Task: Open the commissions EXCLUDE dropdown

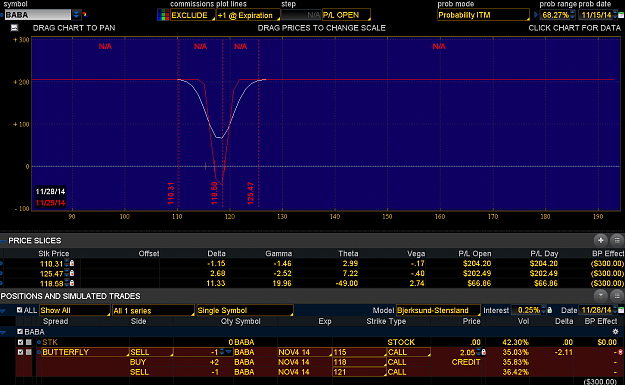Action: tap(193, 15)
